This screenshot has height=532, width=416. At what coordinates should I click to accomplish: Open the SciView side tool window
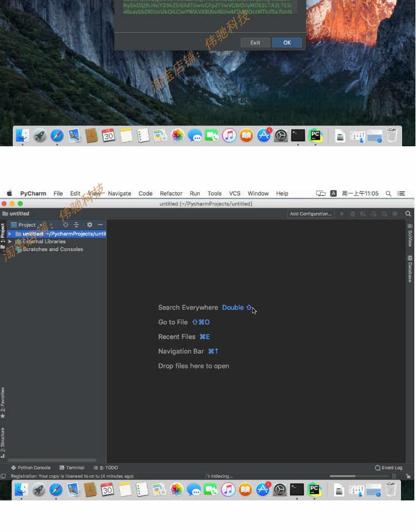coord(410,235)
